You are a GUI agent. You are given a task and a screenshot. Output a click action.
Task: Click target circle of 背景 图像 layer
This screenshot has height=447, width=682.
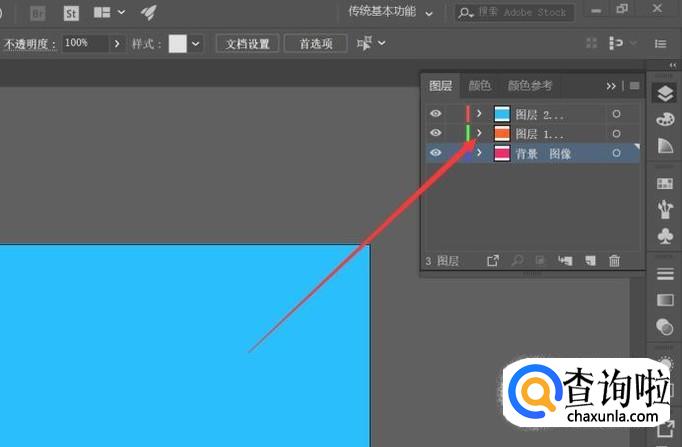point(616,153)
